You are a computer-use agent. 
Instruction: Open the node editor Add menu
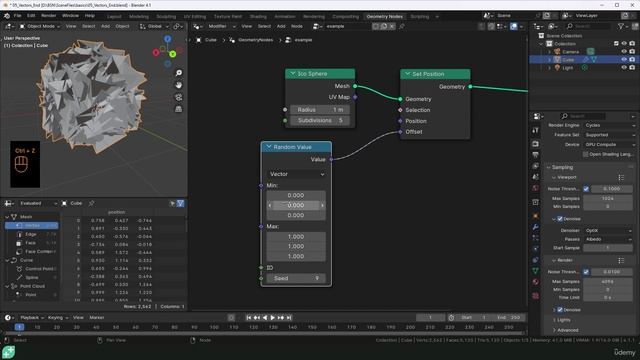click(x=281, y=27)
